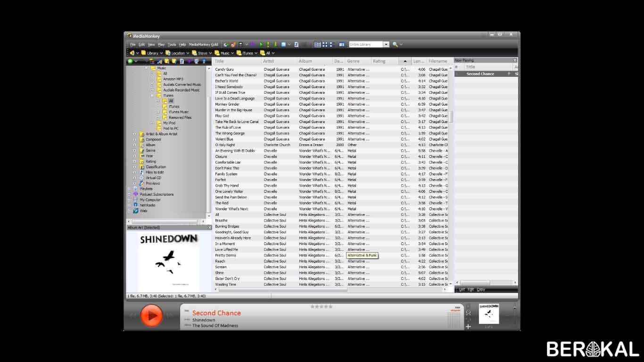
Task: Click the blue square toolbar icon
Action: (x=283, y=44)
